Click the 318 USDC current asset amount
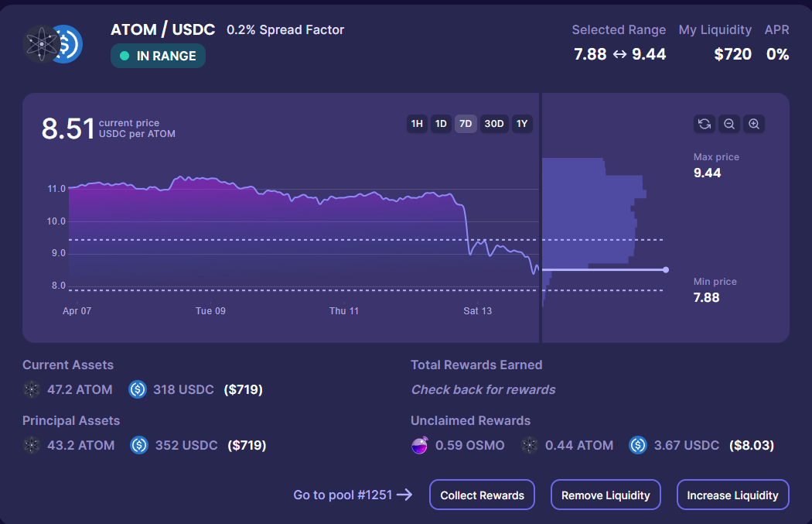This screenshot has width=812, height=524. click(x=183, y=390)
